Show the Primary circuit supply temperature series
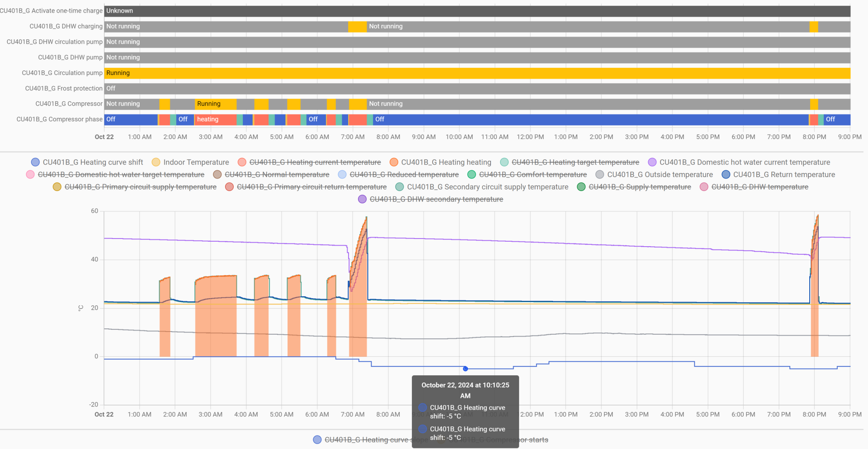The height and width of the screenshot is (449, 868). pos(140,187)
